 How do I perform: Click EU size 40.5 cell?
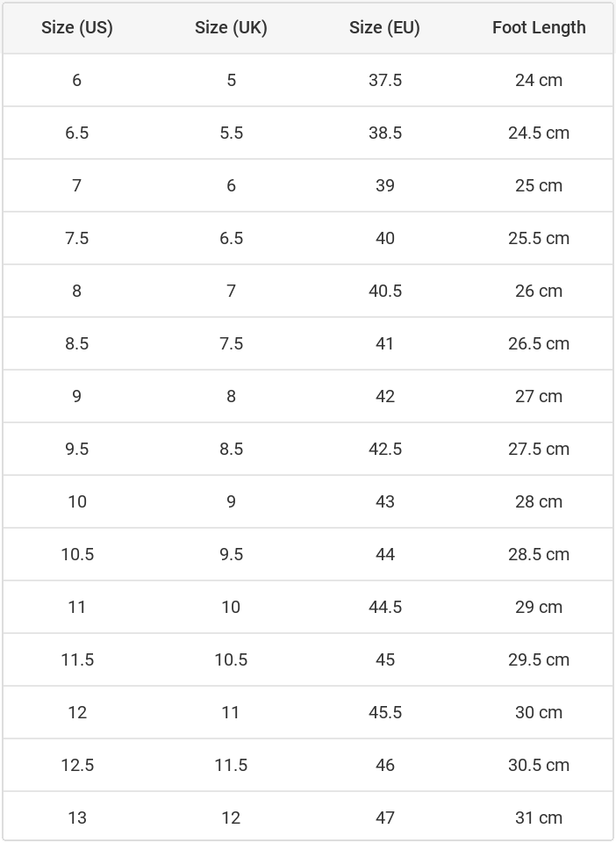pos(385,291)
